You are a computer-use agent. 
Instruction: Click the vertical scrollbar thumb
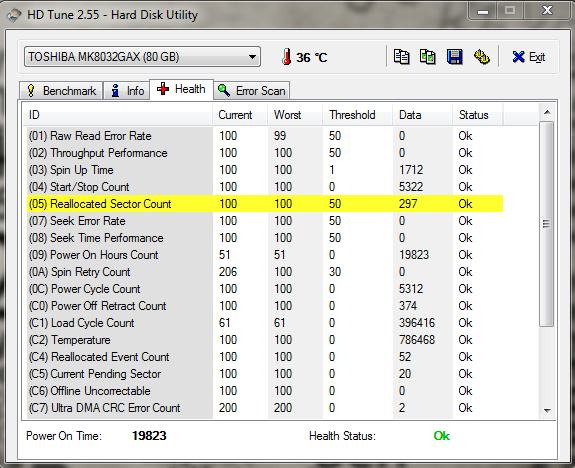coord(546,224)
